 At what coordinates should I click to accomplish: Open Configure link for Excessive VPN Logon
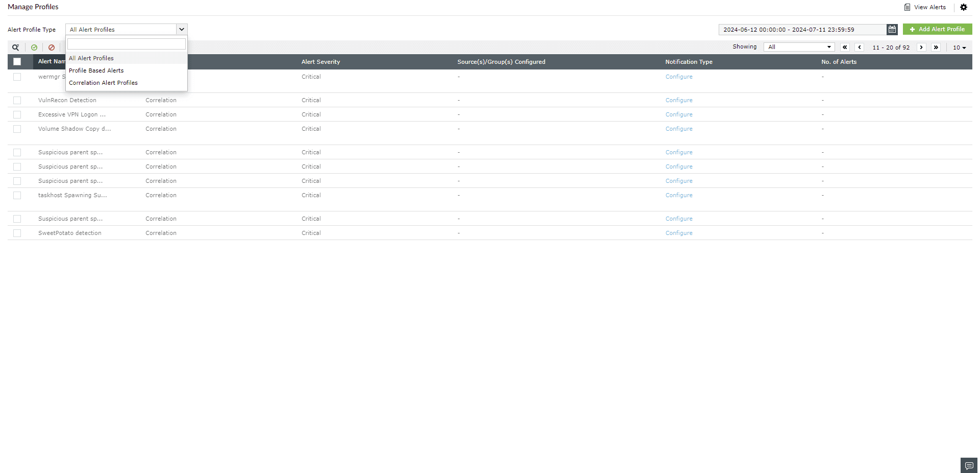(x=679, y=114)
